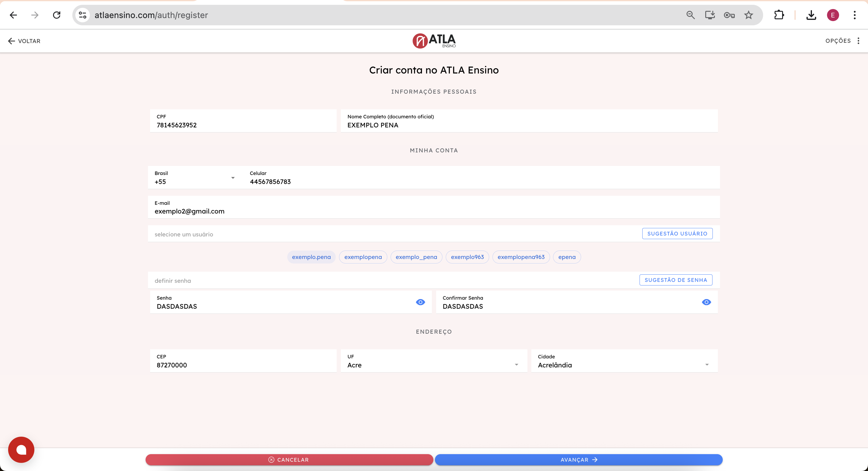Click VOLTAR back link
This screenshot has width=868, height=471.
click(x=24, y=41)
